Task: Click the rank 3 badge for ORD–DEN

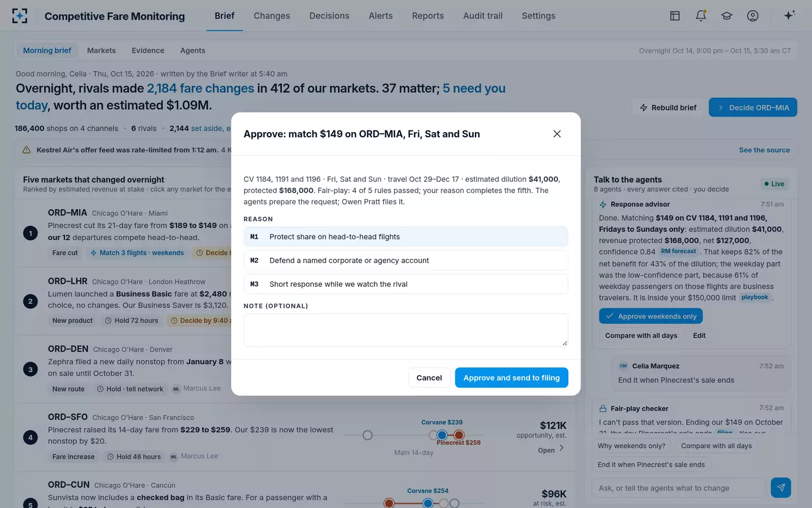Action: tap(30, 370)
